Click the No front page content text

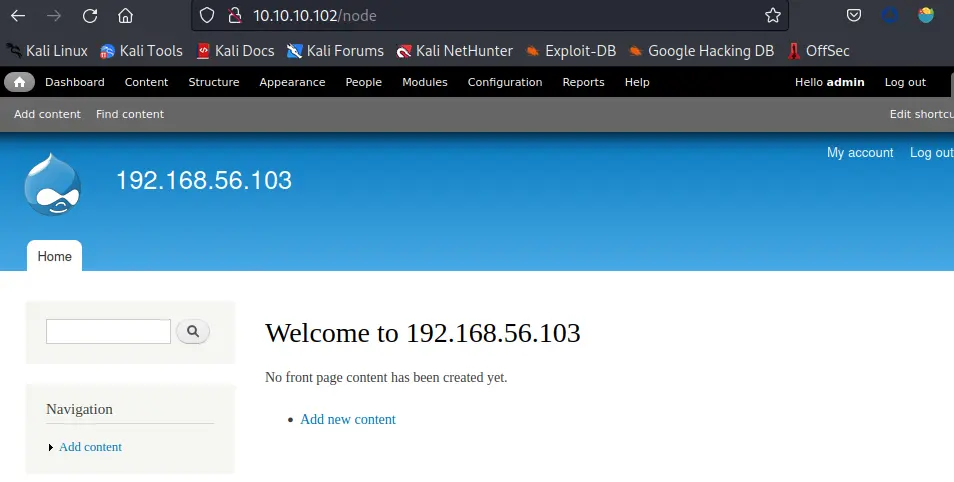click(386, 377)
